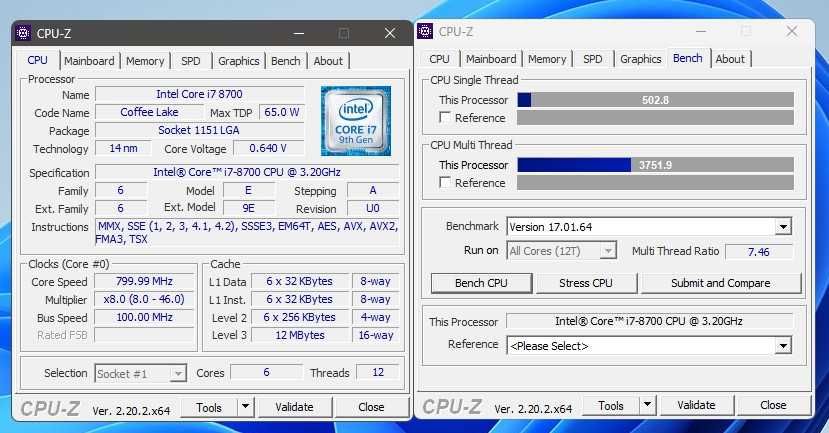Click the Bus Speed value 100.00 MHz
829x433 pixels.
point(144,317)
